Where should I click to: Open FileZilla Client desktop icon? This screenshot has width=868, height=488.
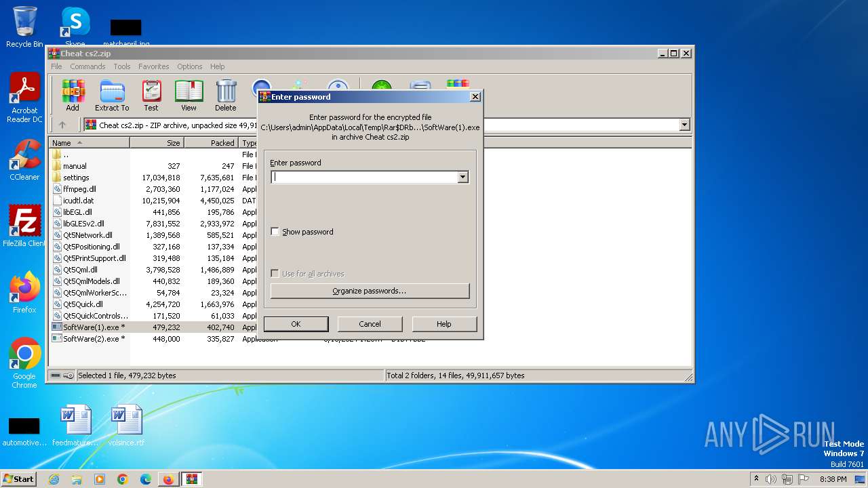24,226
